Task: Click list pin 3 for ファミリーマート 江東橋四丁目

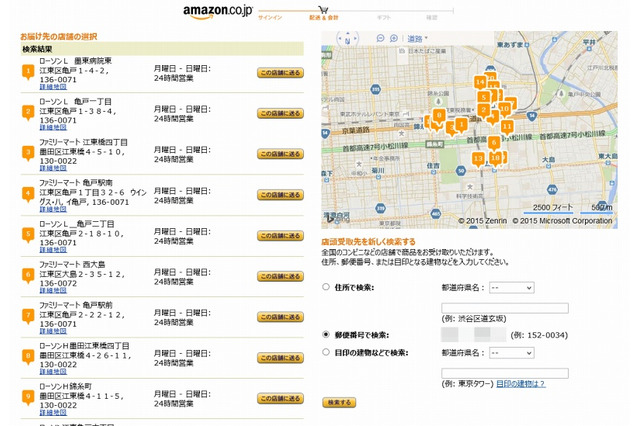Action: (x=28, y=154)
